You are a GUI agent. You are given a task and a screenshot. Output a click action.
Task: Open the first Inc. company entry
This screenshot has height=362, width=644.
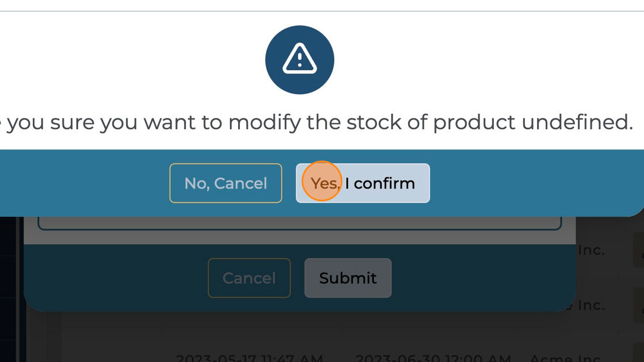(x=591, y=250)
